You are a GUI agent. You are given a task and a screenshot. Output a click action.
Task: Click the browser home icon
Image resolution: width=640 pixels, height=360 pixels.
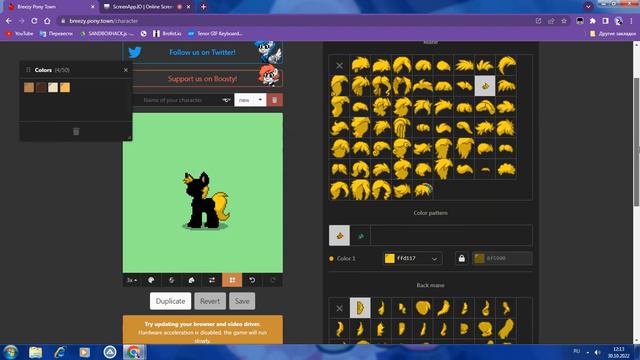(47, 21)
